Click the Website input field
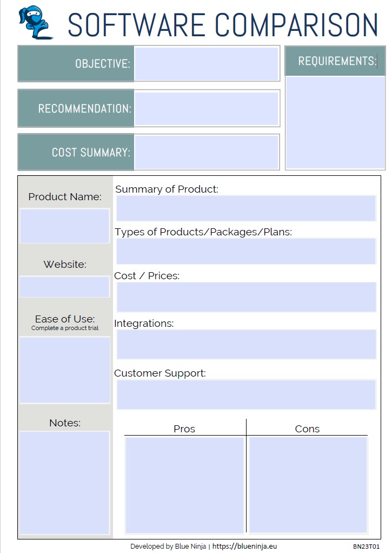The height and width of the screenshot is (553, 392). pyautogui.click(x=65, y=287)
